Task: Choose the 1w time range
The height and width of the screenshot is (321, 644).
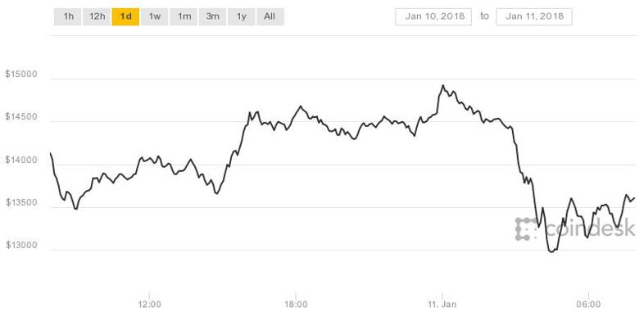Action: coord(154,17)
